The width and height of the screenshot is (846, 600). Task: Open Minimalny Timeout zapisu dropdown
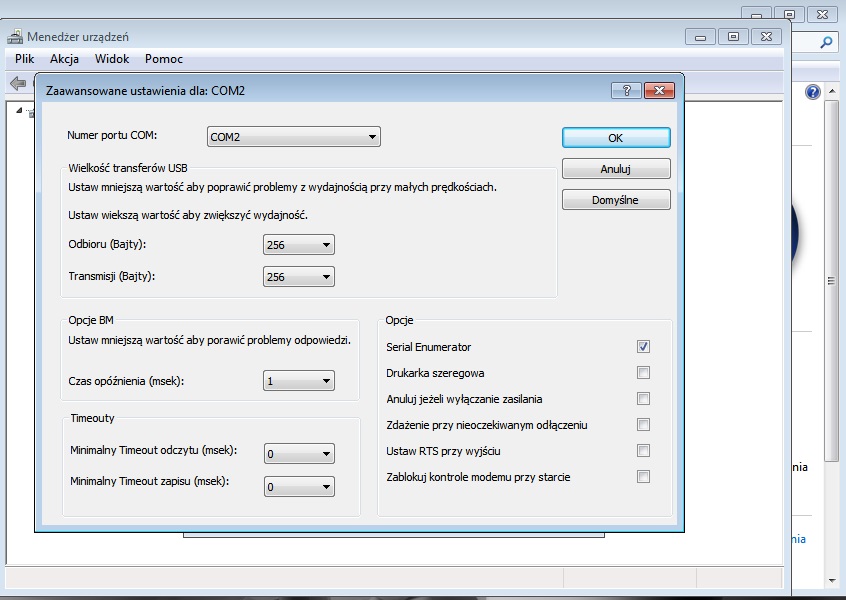pos(299,486)
